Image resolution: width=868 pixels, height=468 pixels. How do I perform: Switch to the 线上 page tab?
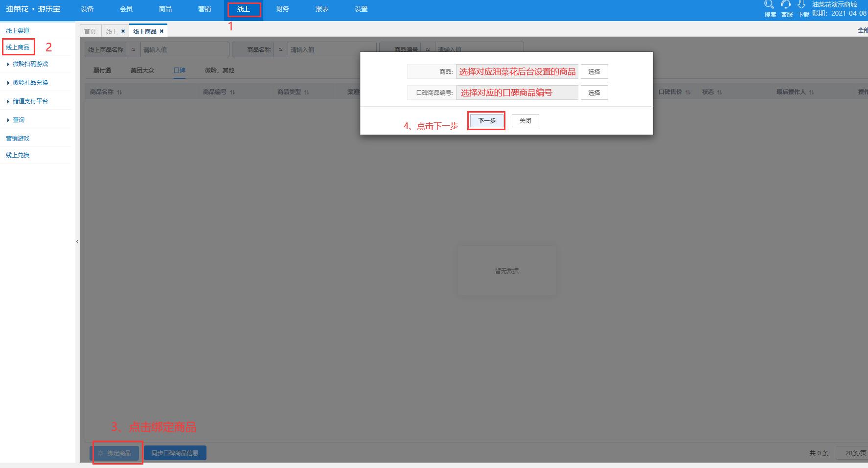[x=112, y=31]
